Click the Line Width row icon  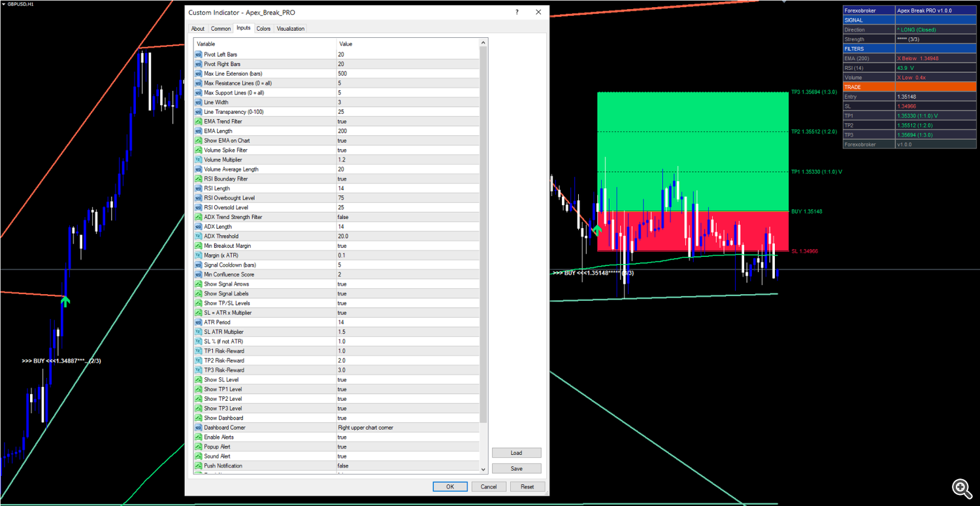point(199,102)
